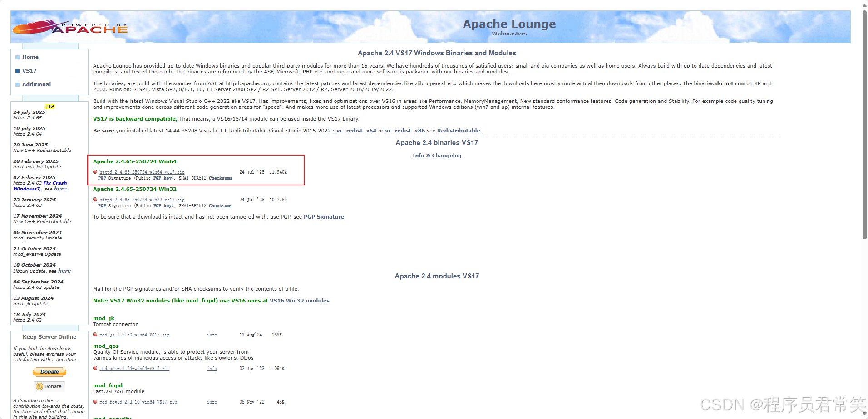Open the Additional navigation item
Image resolution: width=868 pixels, height=419 pixels.
(x=37, y=84)
